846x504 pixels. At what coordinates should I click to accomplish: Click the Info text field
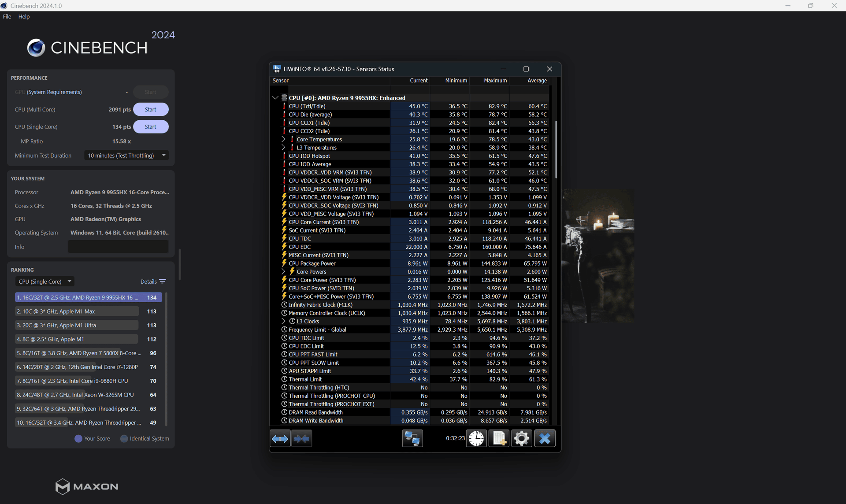pyautogui.click(x=118, y=247)
